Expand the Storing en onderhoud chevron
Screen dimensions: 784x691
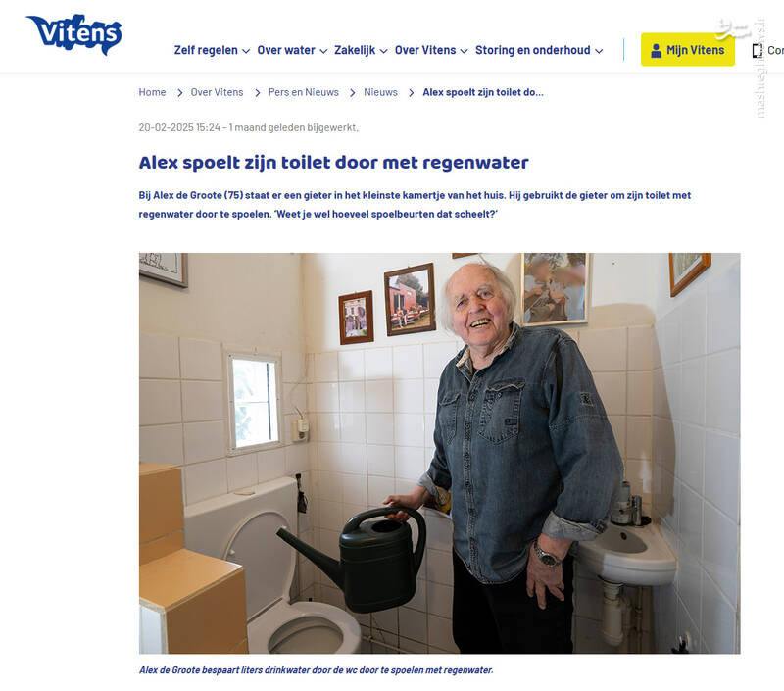pos(599,51)
